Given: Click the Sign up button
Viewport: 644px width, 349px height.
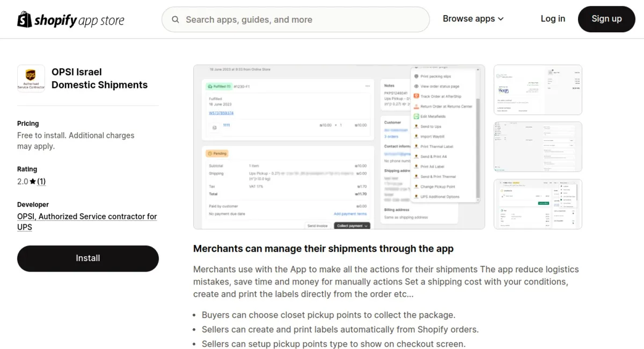Looking at the screenshot, I should [x=606, y=19].
